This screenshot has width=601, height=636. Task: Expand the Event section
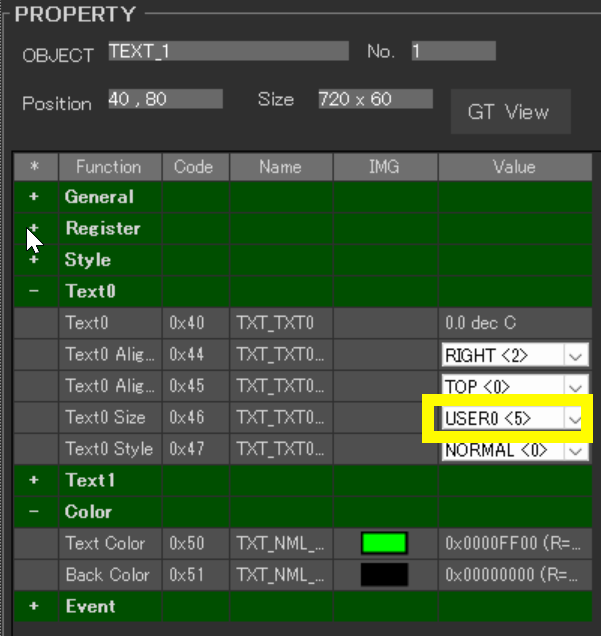pos(35,606)
